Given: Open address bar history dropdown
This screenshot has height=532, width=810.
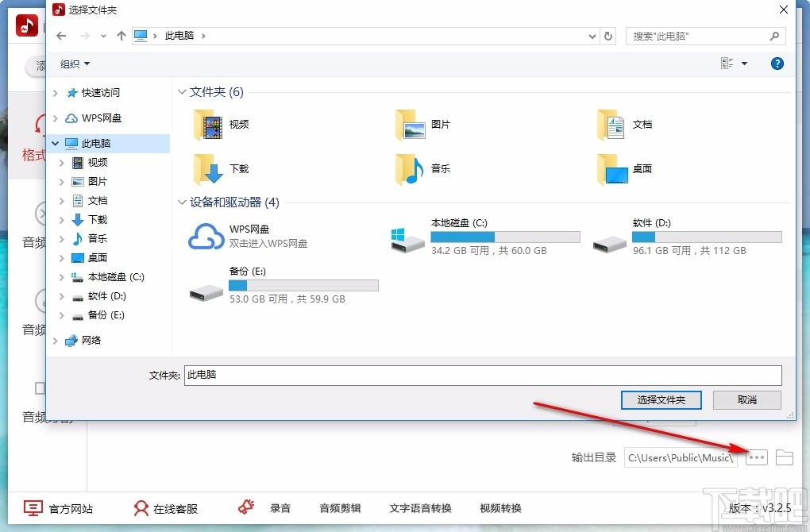Looking at the screenshot, I should (x=592, y=36).
